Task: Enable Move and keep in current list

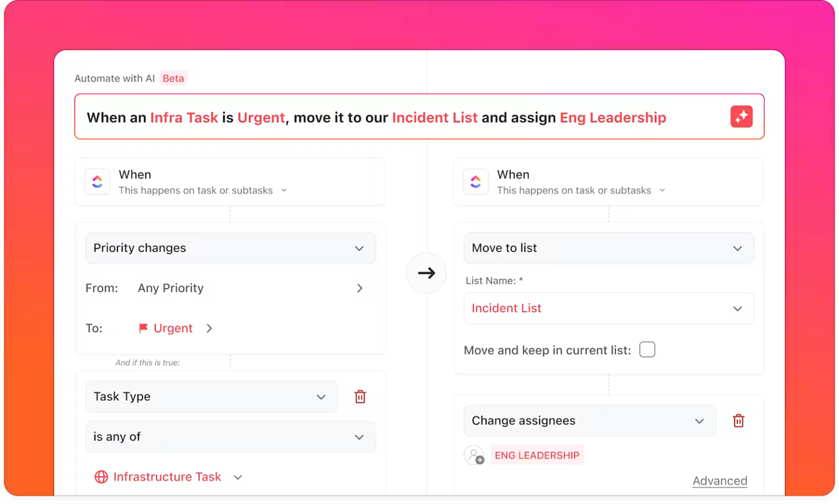Action: pyautogui.click(x=647, y=349)
